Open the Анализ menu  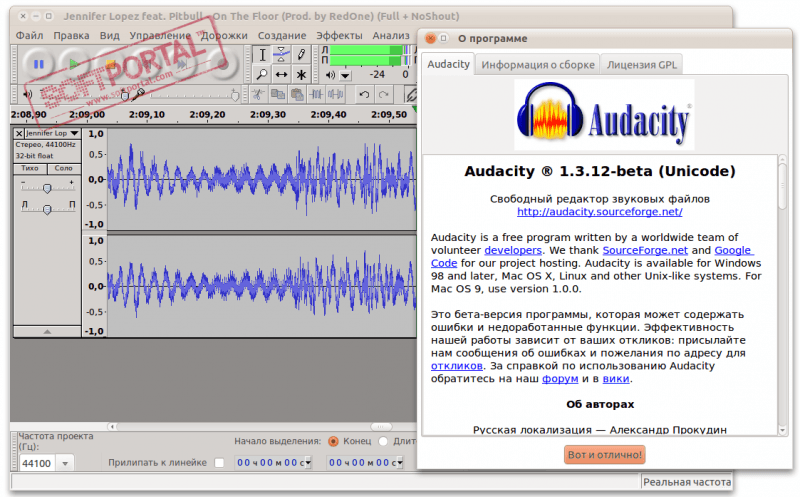click(x=391, y=35)
